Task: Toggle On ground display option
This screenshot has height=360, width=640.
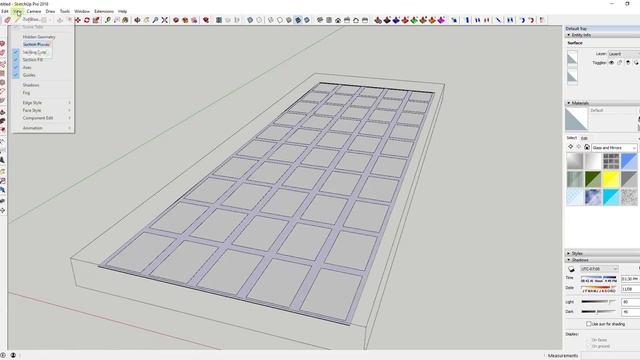Action: [588, 346]
